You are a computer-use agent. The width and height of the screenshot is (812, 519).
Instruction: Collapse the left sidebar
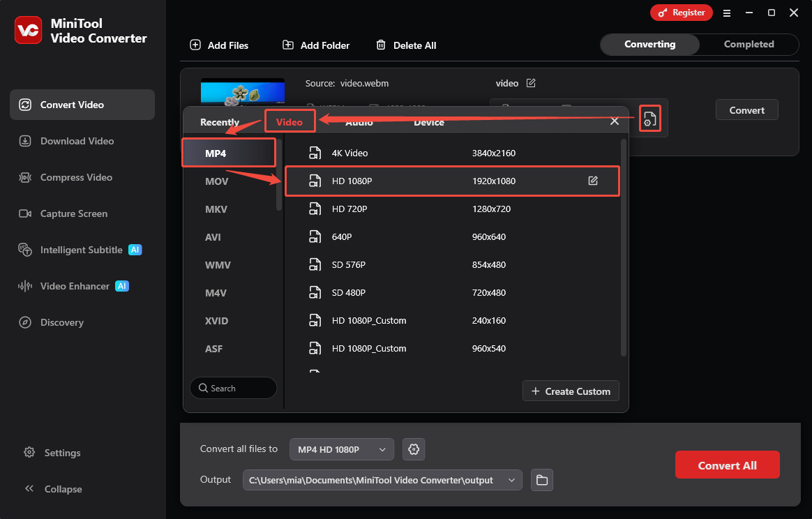pos(53,489)
